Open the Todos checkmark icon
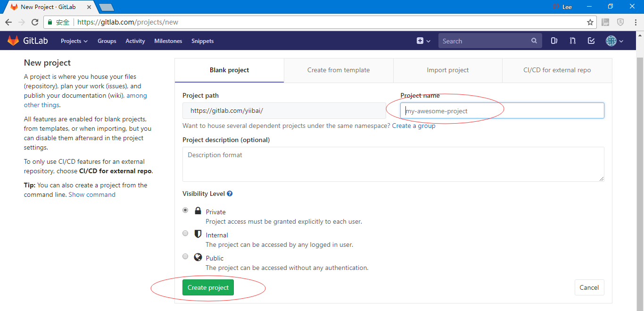 click(x=591, y=41)
